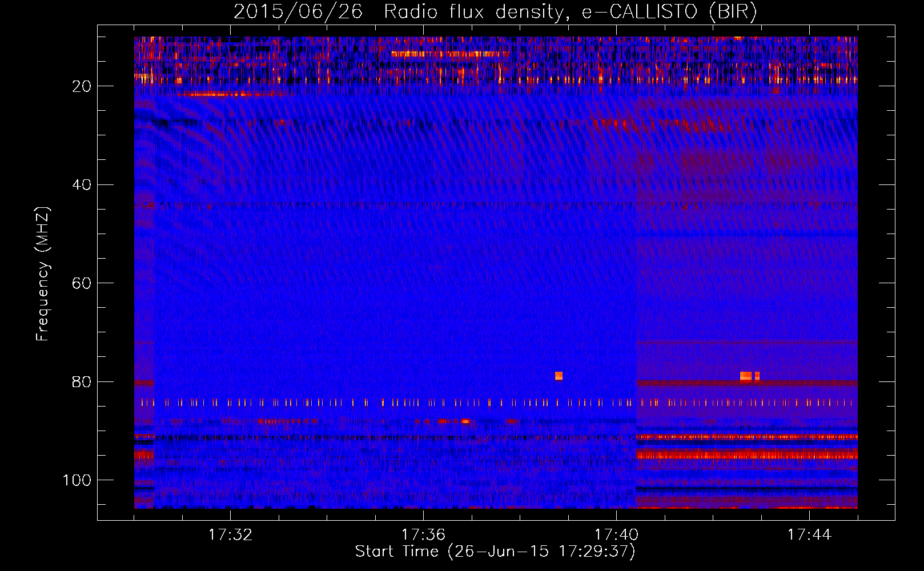Click the 100 MHz frequency tick label
Image resolution: width=924 pixels, height=571 pixels.
77,480
